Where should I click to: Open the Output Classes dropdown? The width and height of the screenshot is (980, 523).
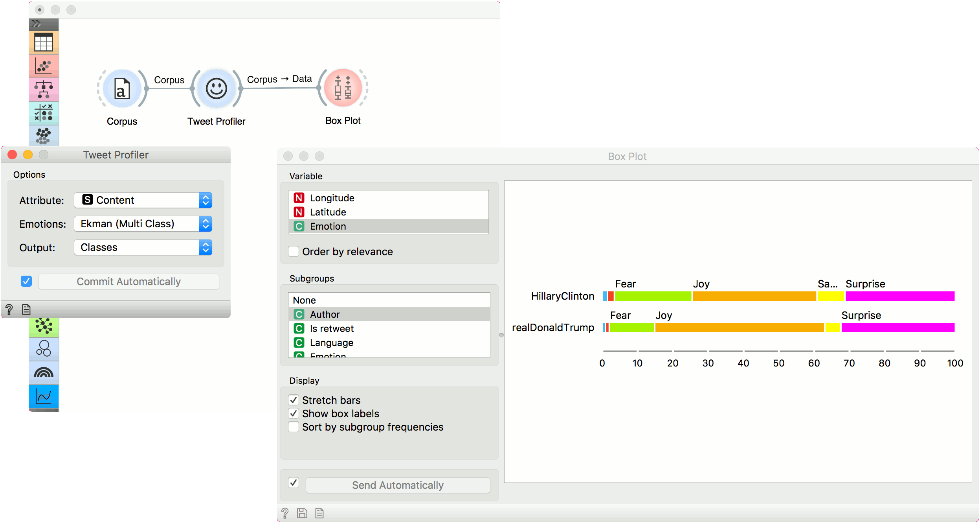tap(143, 247)
